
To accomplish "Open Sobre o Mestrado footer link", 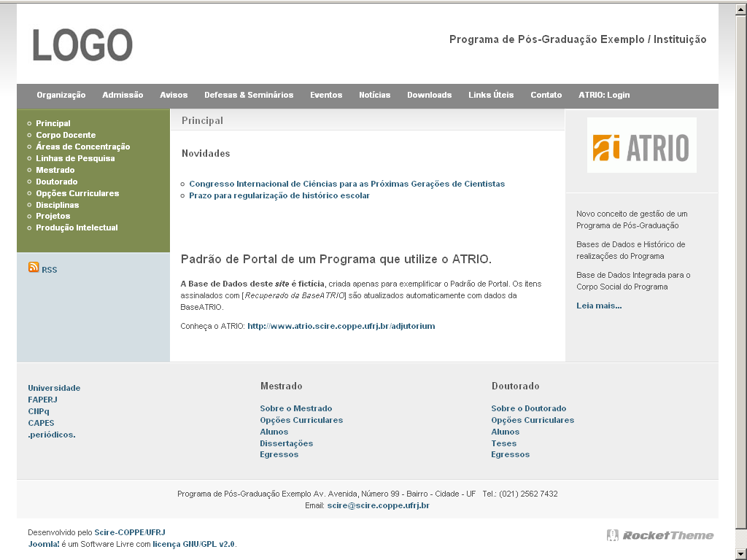I will pos(295,408).
